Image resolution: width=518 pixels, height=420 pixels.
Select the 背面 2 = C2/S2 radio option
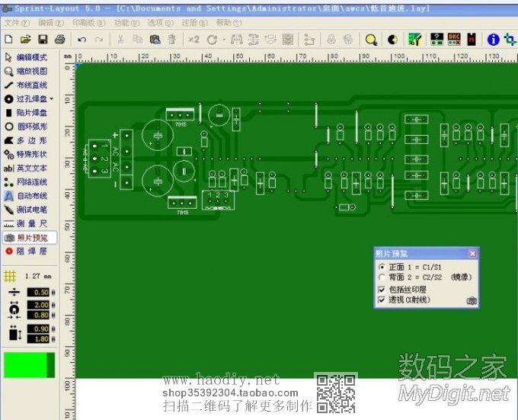382,278
